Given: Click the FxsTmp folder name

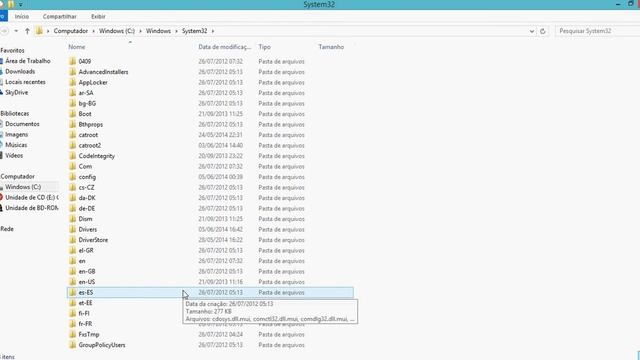Looking at the screenshot, I should [x=89, y=335].
